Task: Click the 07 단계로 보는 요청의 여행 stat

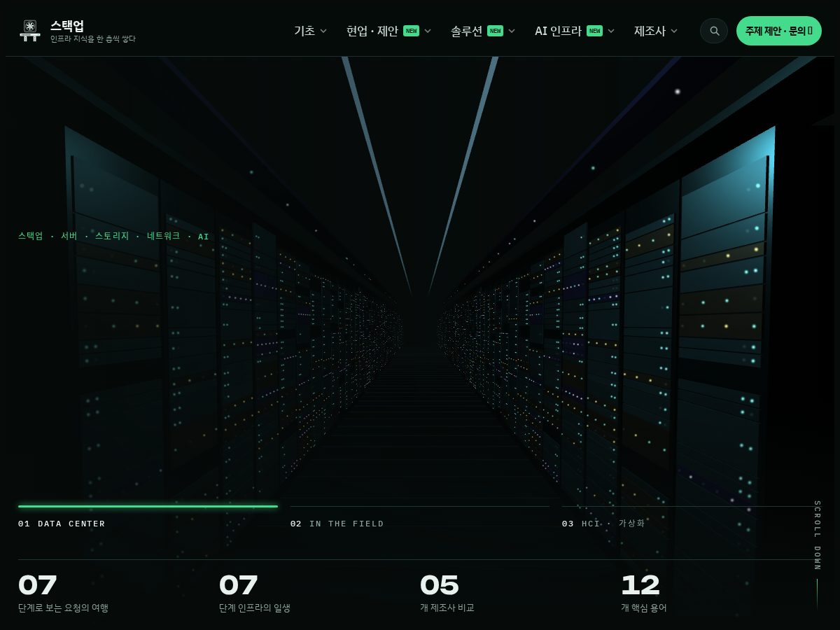Action: click(63, 594)
